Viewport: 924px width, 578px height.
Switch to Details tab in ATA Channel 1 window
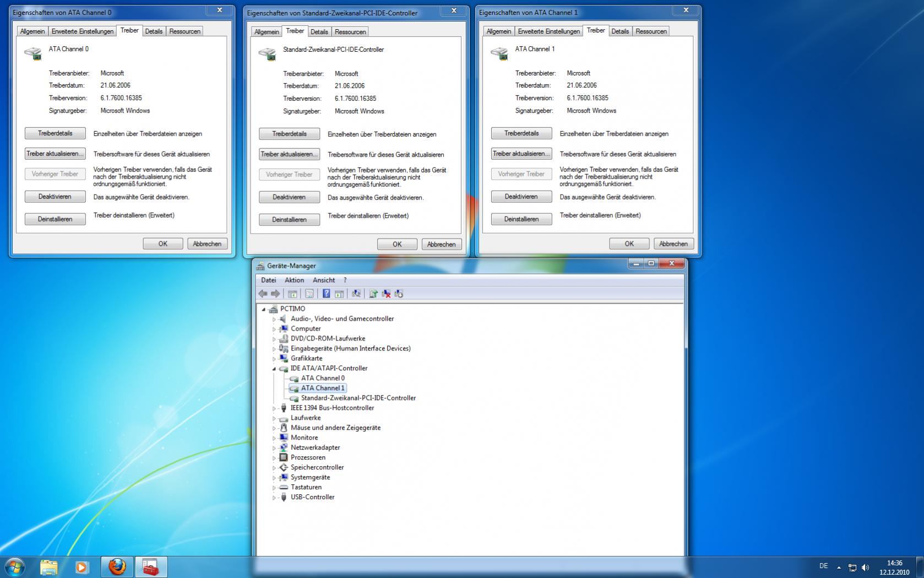(x=620, y=31)
